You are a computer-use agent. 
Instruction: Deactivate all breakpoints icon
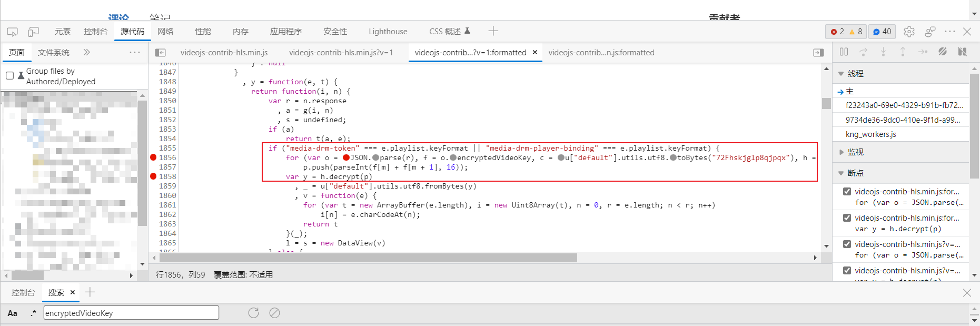click(943, 52)
